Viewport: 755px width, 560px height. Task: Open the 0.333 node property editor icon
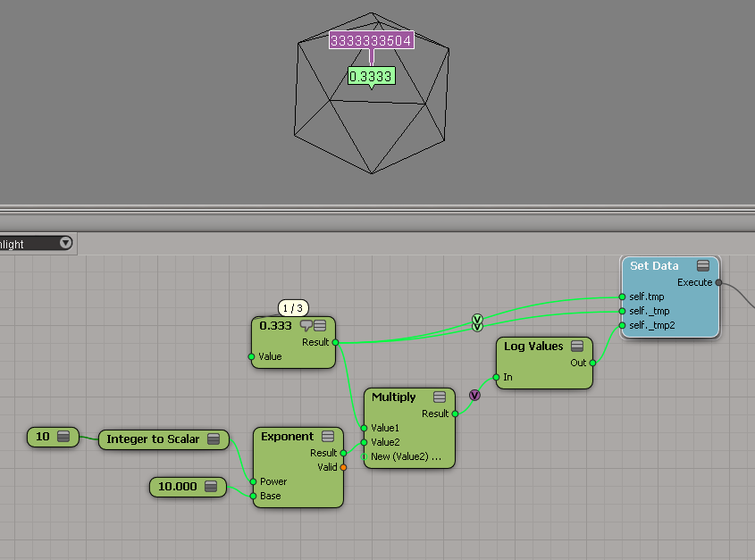(320, 326)
